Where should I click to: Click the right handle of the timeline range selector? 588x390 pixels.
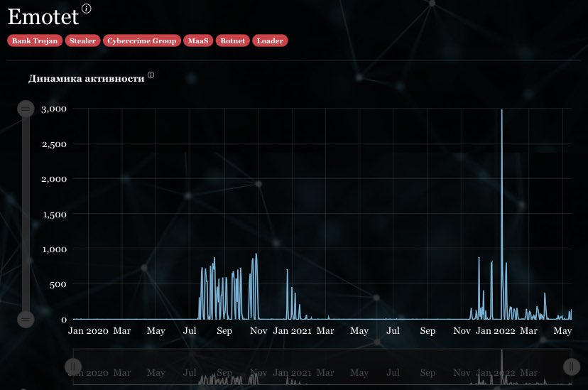point(572,367)
